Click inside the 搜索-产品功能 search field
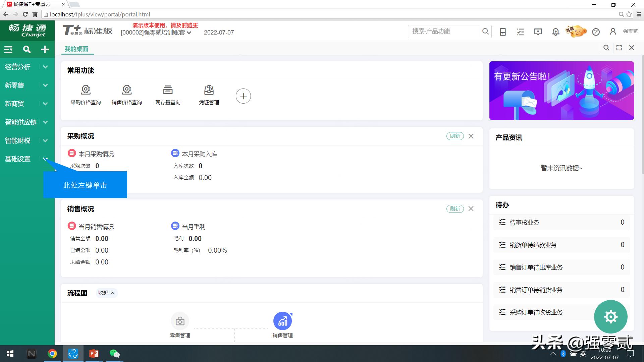Image resolution: width=644 pixels, height=362 pixels. pyautogui.click(x=443, y=31)
